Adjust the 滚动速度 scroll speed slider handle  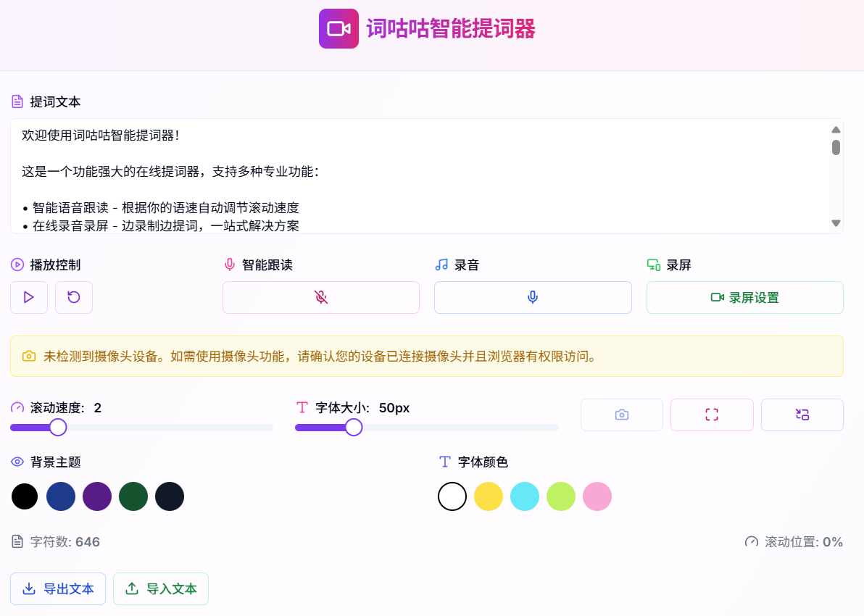click(58, 427)
